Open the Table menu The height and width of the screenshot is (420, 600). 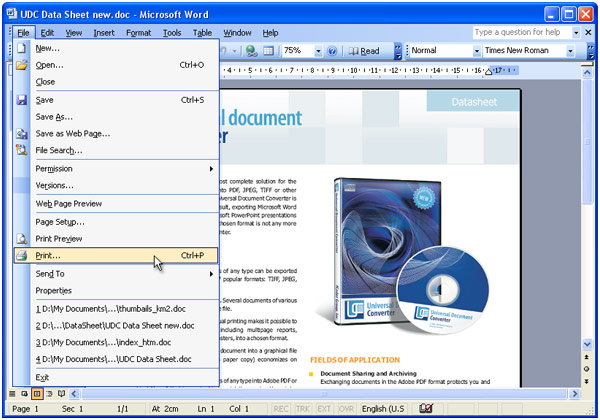click(202, 33)
